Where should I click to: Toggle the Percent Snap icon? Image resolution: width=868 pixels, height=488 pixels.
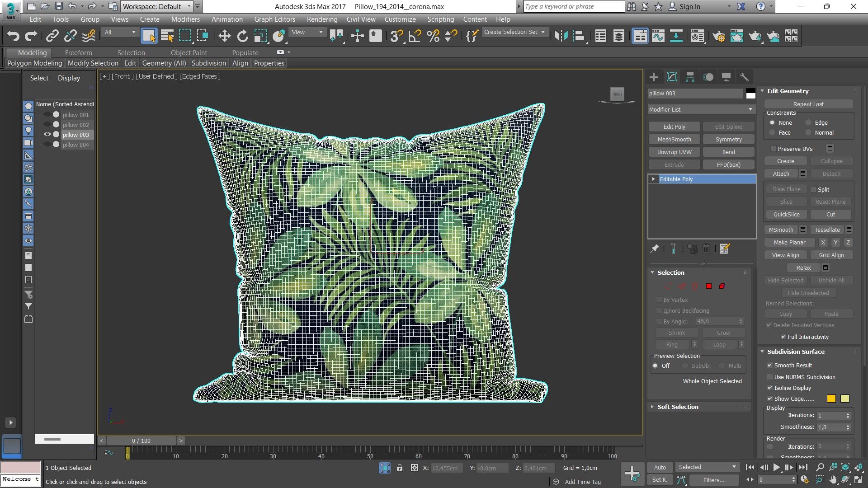coord(433,36)
